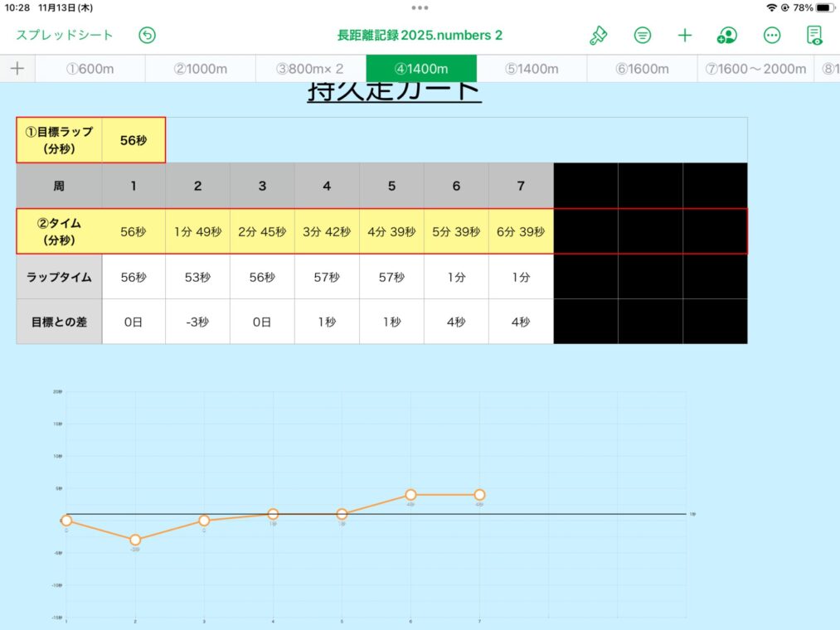This screenshot has width=840, height=630.
Task: Select the time cell 1分 49秒
Action: click(x=197, y=232)
